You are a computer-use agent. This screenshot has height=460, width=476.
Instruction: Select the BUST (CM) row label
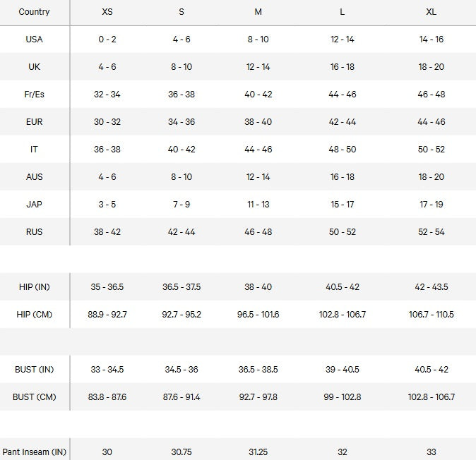pos(35,397)
